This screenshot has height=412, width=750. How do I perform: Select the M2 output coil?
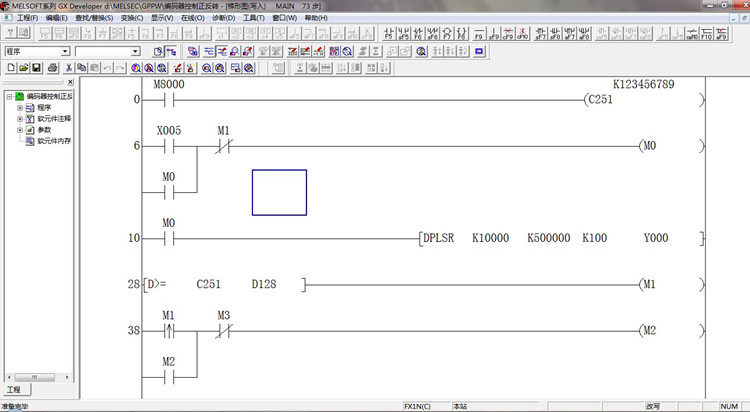672,331
